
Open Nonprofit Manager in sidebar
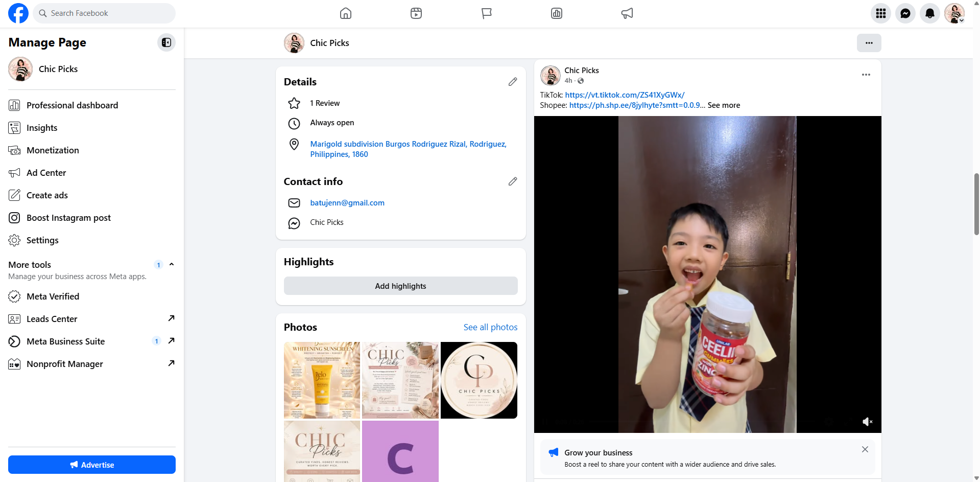92,364
